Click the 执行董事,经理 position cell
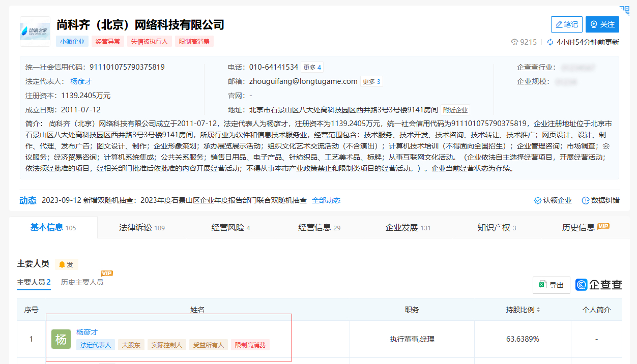 [x=412, y=339]
